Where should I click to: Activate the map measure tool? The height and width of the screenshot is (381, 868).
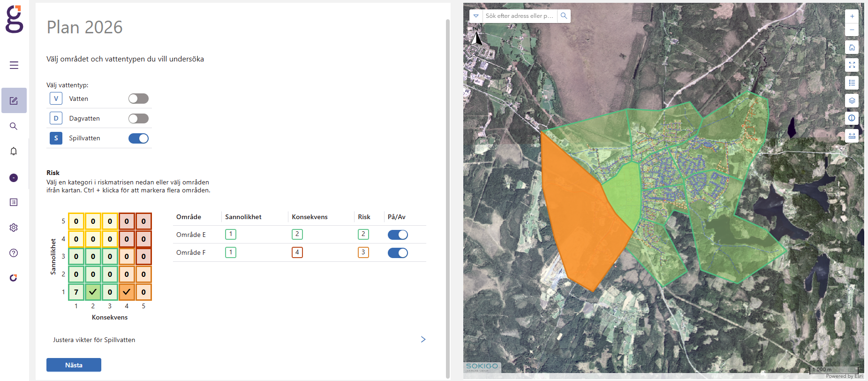[x=852, y=136]
